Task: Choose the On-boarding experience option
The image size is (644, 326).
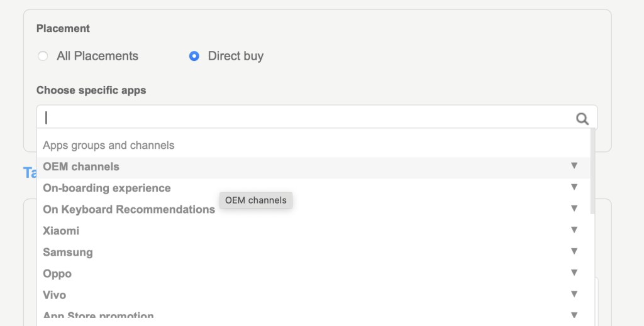Action: coord(107,188)
